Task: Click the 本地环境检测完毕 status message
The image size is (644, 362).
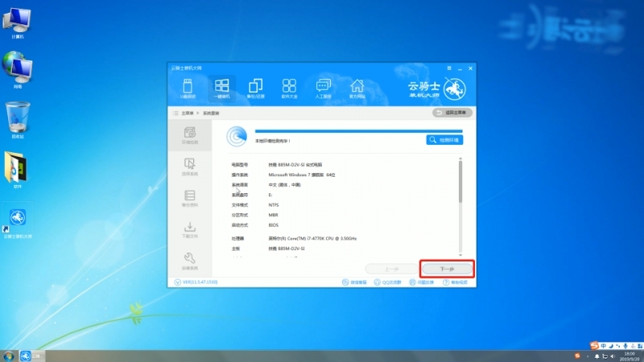Action: 273,141
